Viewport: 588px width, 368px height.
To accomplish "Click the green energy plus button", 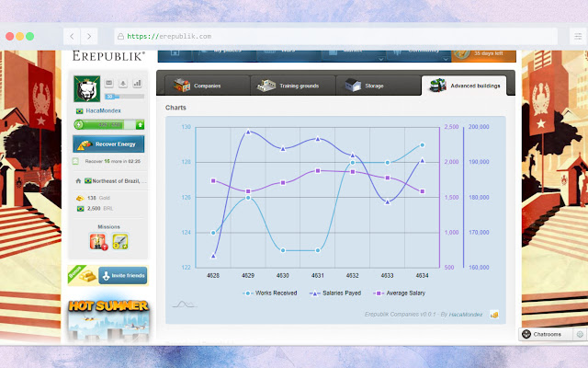I will click(x=140, y=123).
